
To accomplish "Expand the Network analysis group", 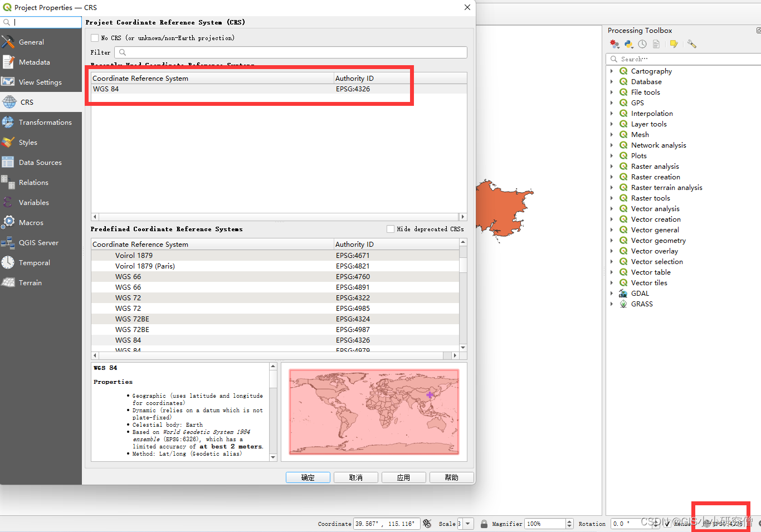I will tap(612, 145).
